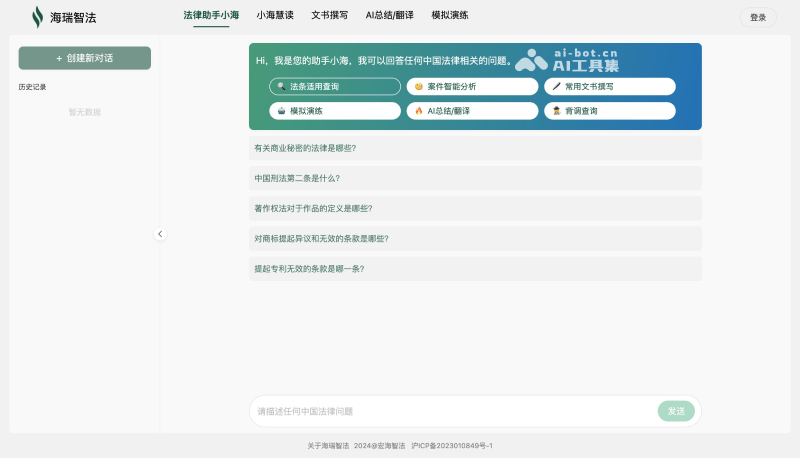Select 法条适用查询 quick option with magnifier icon

pyautogui.click(x=334, y=87)
